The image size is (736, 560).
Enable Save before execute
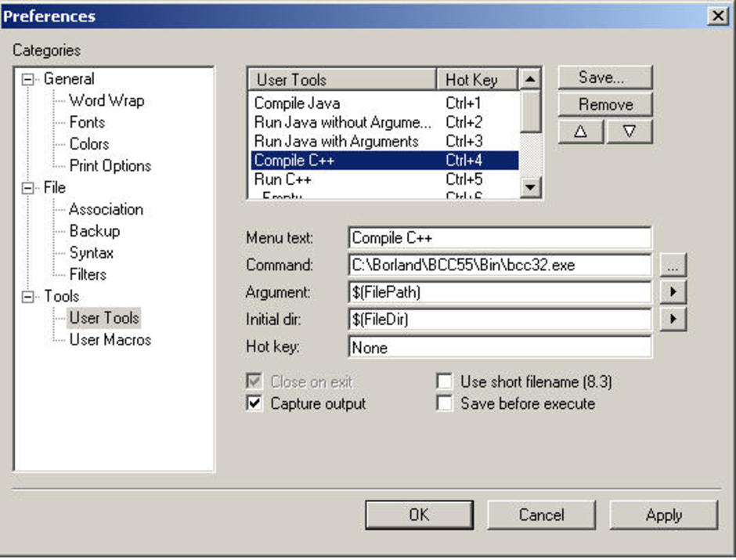click(x=444, y=403)
